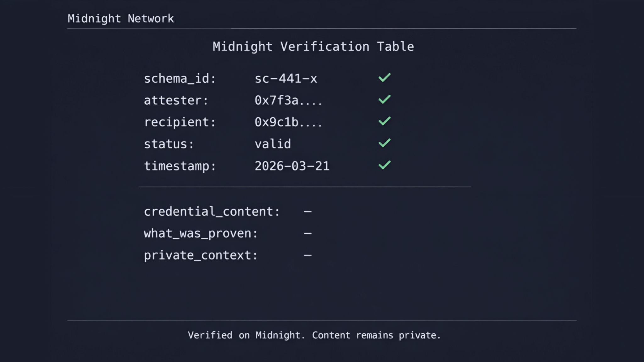644x362 pixels.
Task: Click the private_context field label
Action: (x=201, y=255)
